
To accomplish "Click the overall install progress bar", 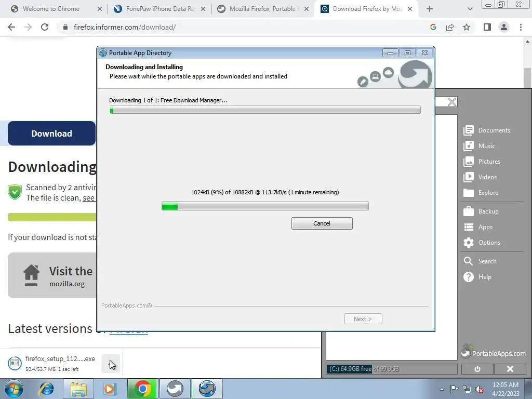I will pos(265,110).
